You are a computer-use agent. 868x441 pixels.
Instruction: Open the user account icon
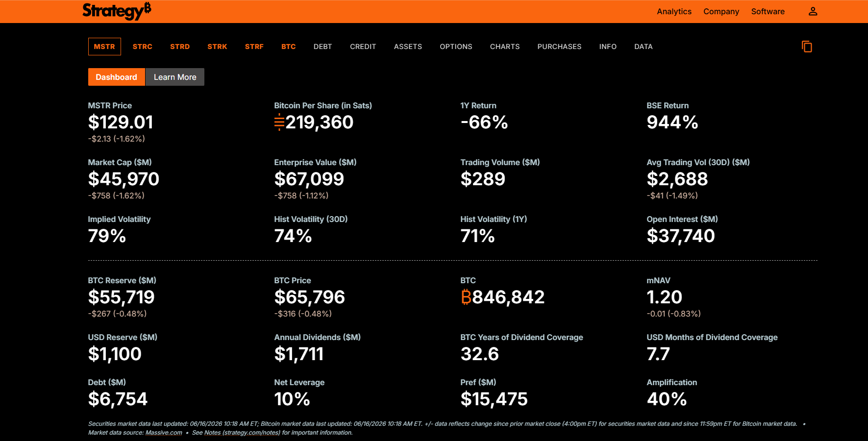813,11
